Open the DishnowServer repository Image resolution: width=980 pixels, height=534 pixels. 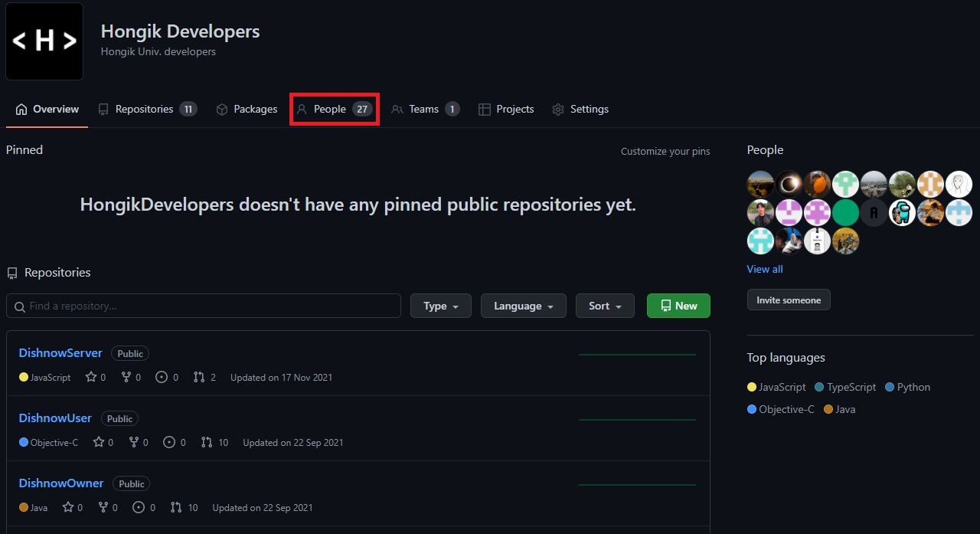pos(60,352)
